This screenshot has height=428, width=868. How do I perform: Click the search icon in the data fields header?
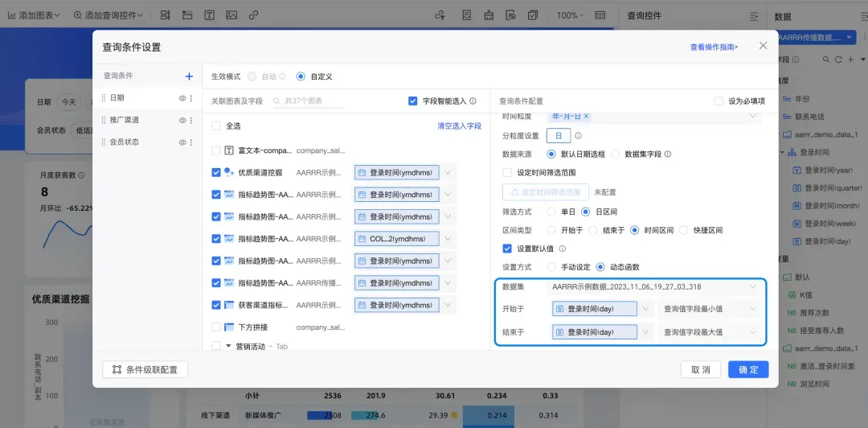click(826, 60)
